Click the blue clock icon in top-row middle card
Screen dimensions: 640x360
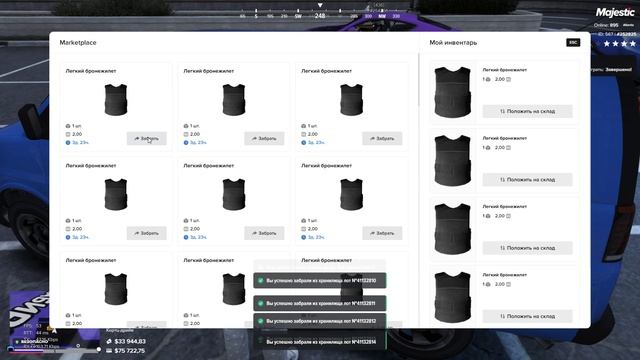click(x=186, y=142)
